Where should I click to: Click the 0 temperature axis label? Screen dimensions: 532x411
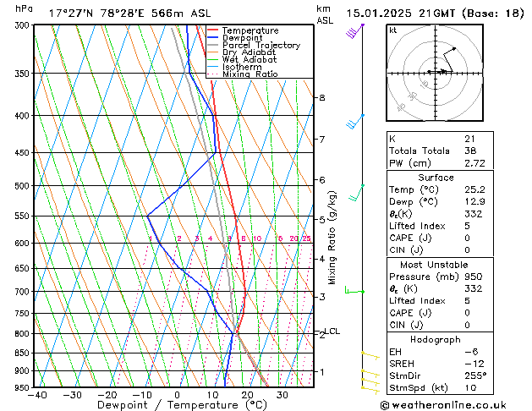(x=177, y=395)
